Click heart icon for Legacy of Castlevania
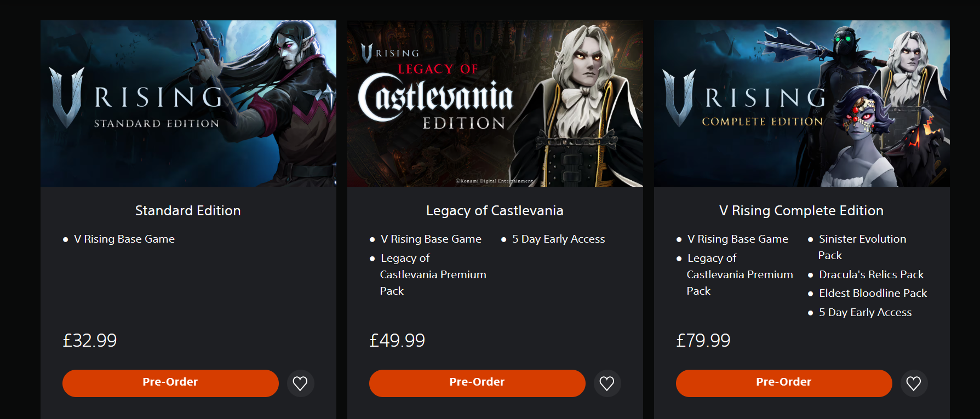The height and width of the screenshot is (419, 980). 606,383
